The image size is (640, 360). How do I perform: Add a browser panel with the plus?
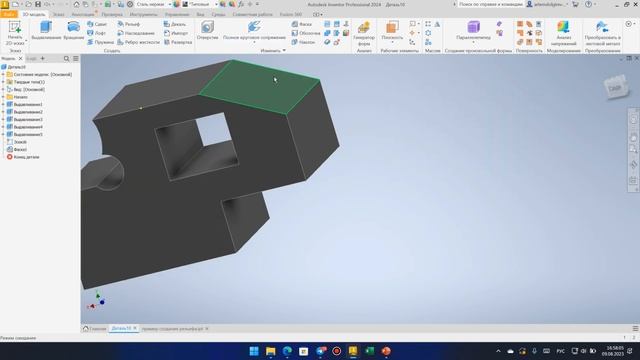click(x=42, y=59)
